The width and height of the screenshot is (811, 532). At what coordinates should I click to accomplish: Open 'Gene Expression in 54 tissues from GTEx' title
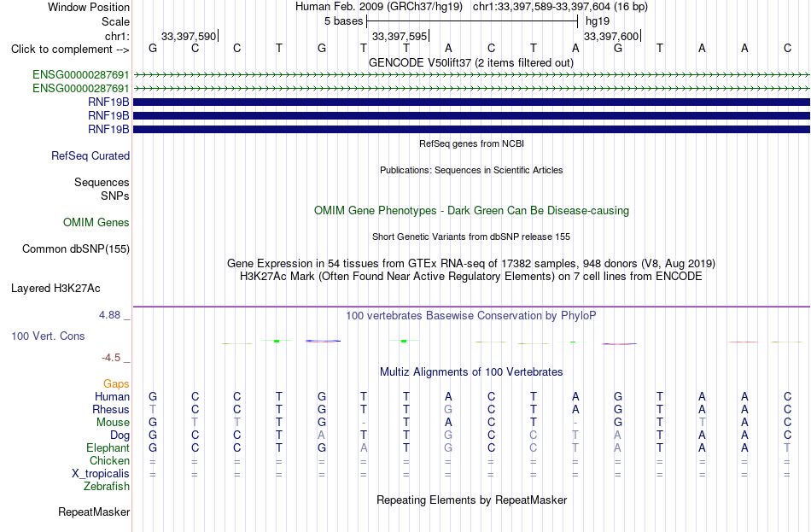tap(471, 263)
